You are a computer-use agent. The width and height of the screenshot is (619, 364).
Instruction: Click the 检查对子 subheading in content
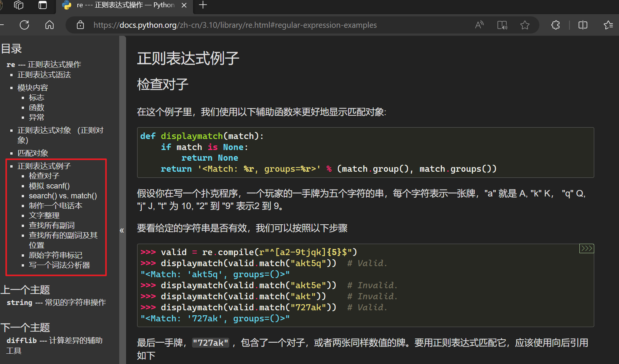[163, 84]
